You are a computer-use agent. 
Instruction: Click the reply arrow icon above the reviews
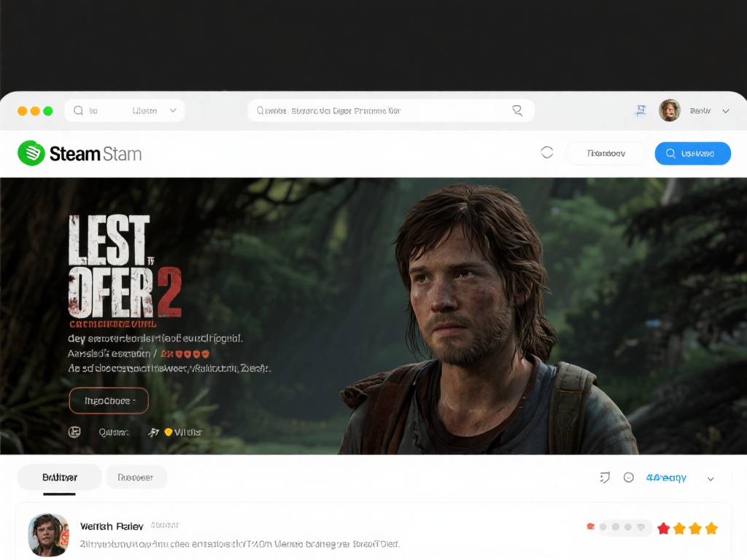tap(603, 478)
